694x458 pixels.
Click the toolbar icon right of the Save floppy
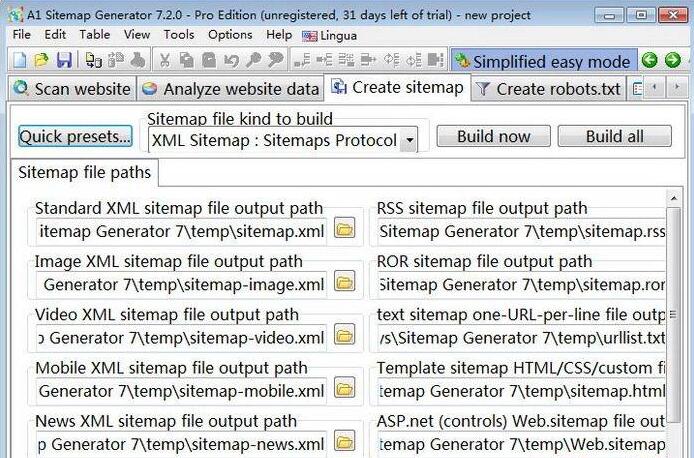(x=93, y=60)
